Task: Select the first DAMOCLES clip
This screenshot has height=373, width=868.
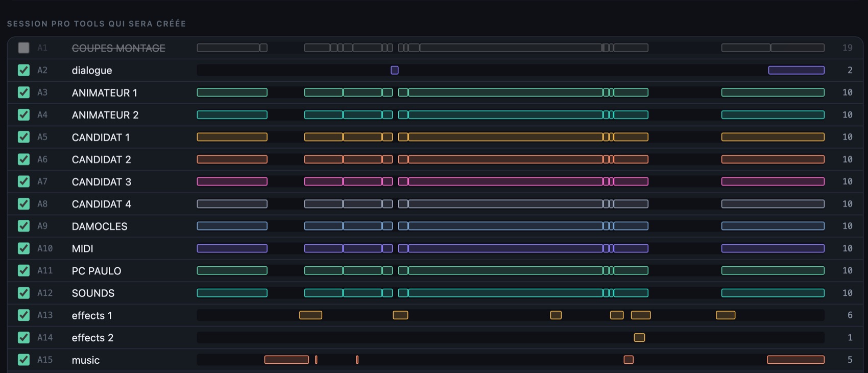Action: (232, 226)
